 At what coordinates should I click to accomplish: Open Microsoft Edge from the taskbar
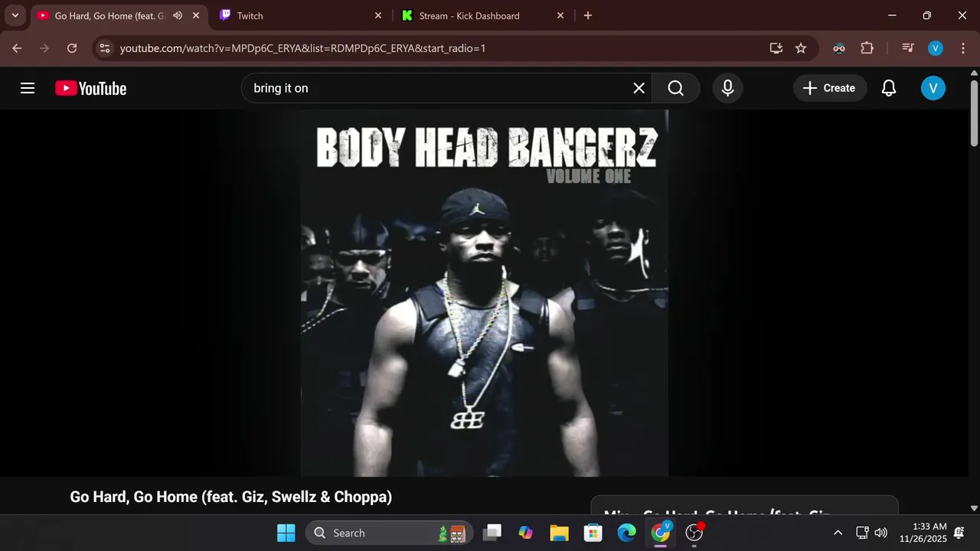tap(626, 533)
